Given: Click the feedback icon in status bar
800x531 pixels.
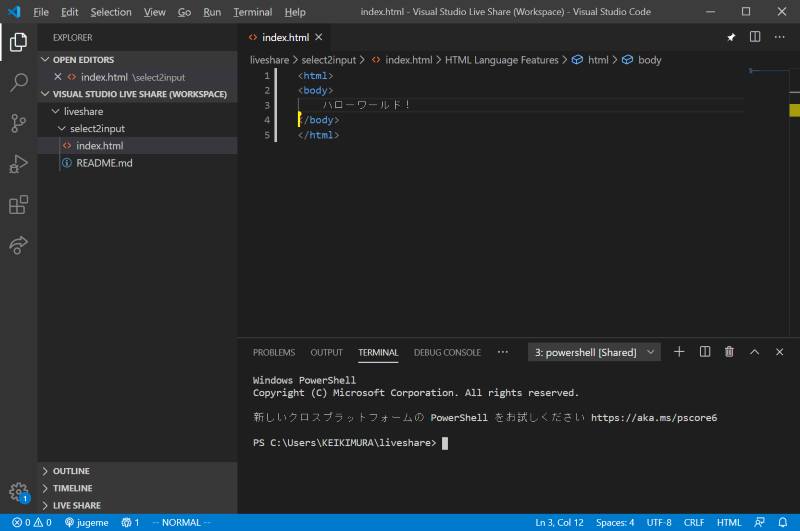Looking at the screenshot, I should pos(760,522).
